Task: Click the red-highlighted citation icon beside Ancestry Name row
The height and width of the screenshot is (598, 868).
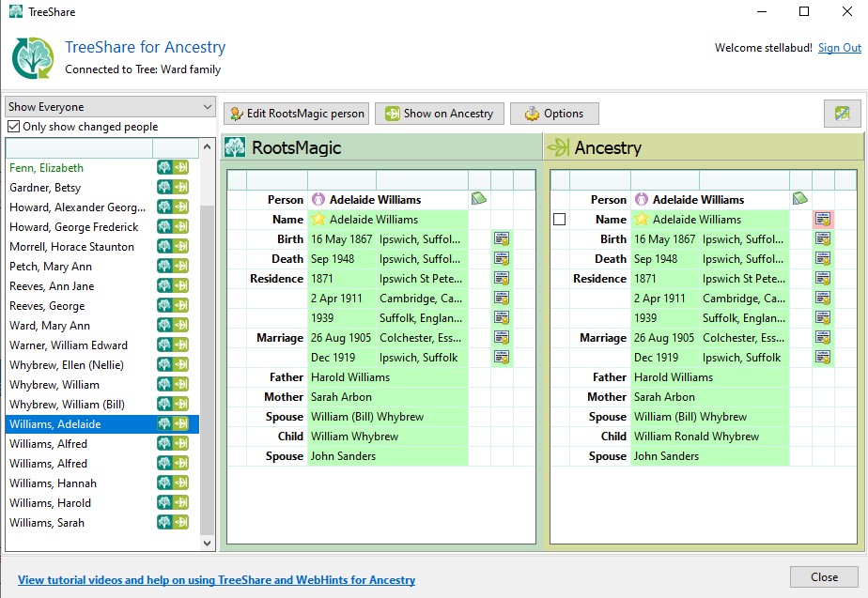Action: coord(823,219)
